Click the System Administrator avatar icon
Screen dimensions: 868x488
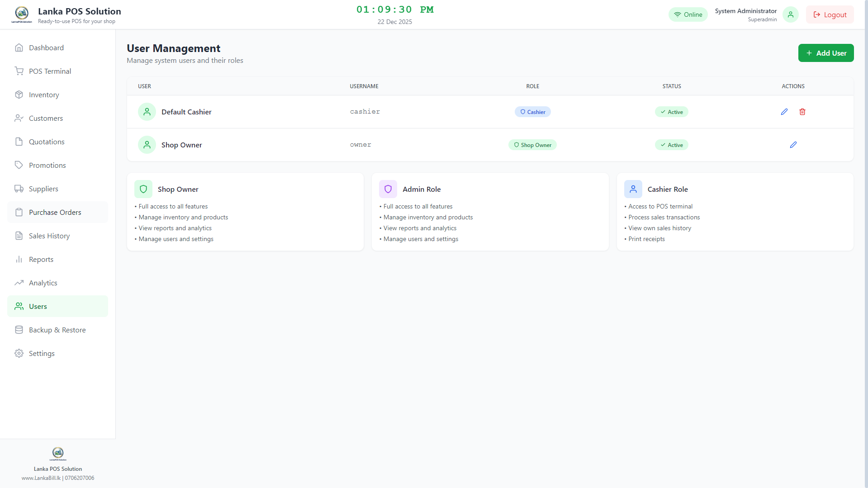[790, 14]
